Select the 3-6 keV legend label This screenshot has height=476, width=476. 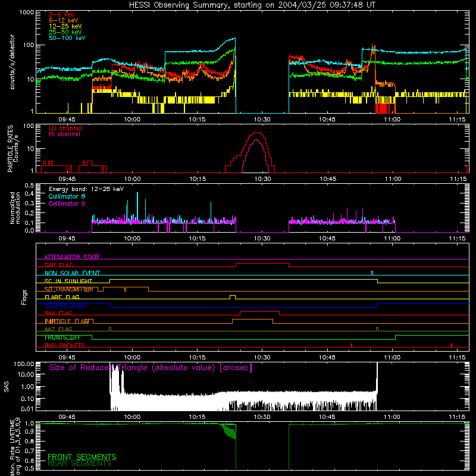(x=62, y=14)
